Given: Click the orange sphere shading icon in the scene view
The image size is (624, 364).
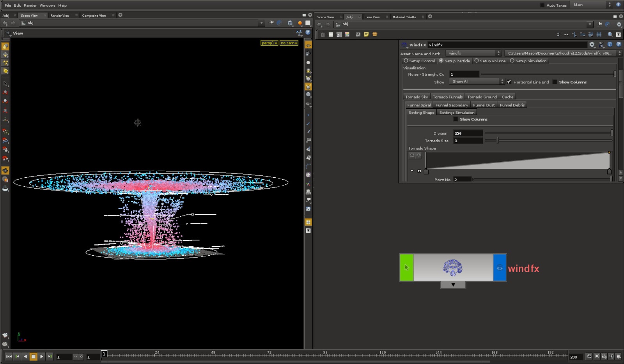Looking at the screenshot, I should click(x=300, y=23).
